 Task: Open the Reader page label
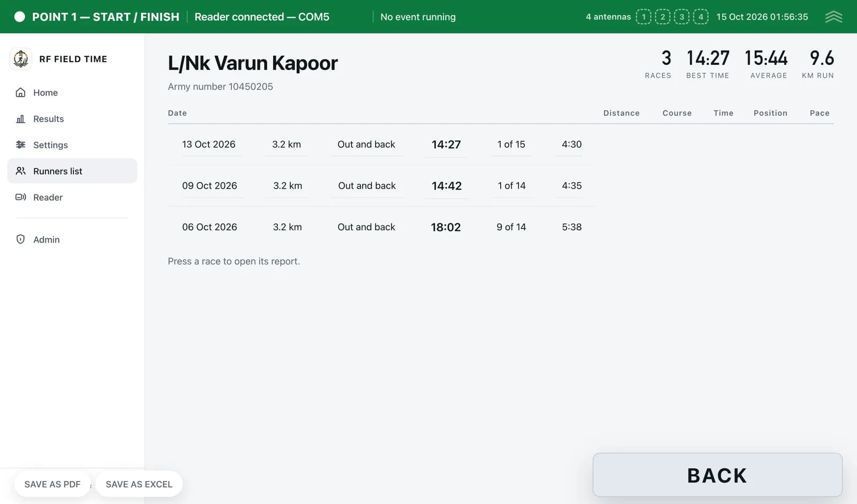tap(48, 197)
